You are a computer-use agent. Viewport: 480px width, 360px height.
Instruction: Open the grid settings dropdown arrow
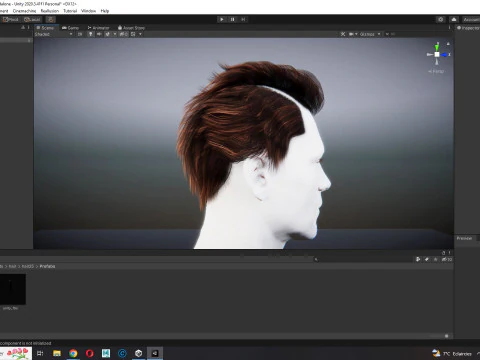[x=140, y=34]
